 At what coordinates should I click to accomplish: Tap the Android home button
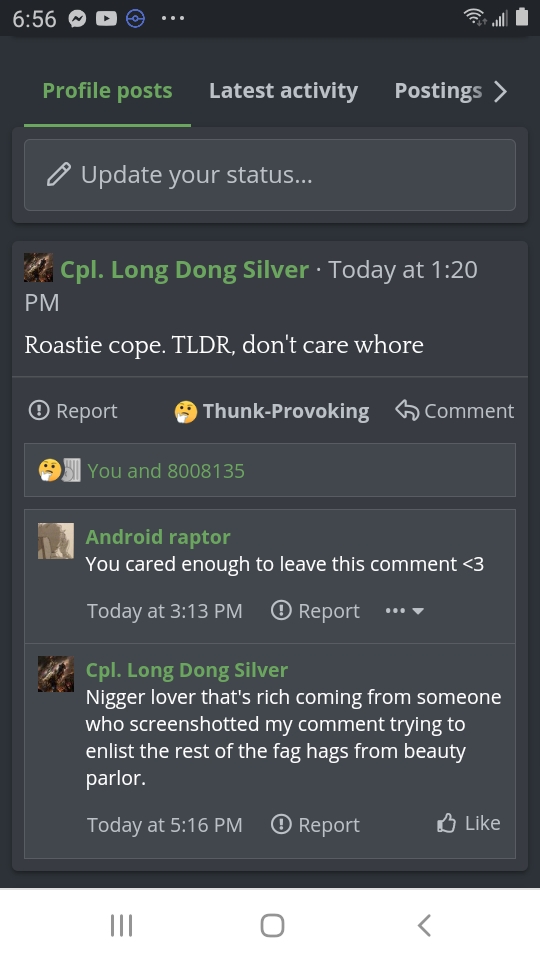(272, 925)
